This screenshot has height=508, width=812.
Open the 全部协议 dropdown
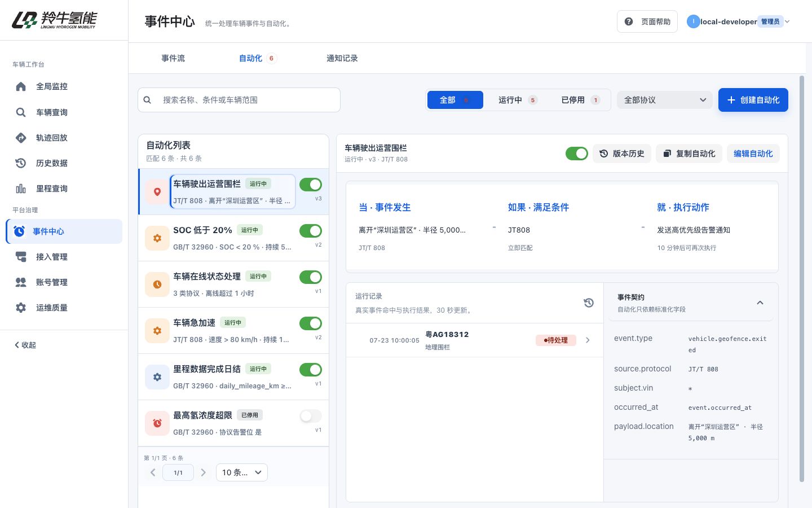[665, 100]
